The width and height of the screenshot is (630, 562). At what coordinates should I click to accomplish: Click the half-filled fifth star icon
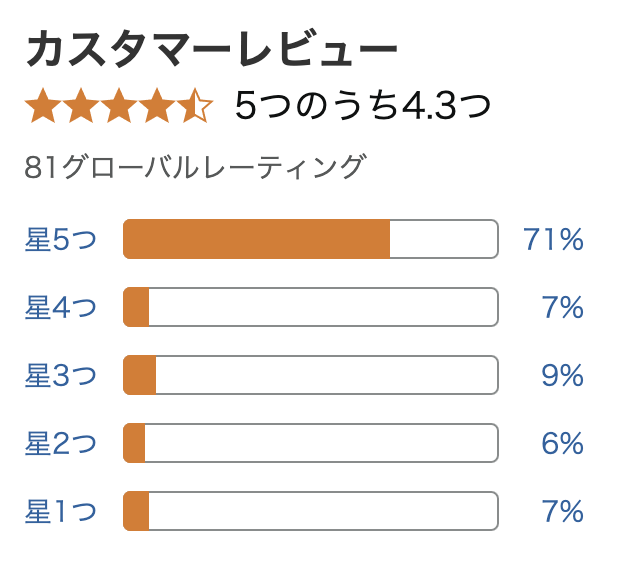point(194,105)
